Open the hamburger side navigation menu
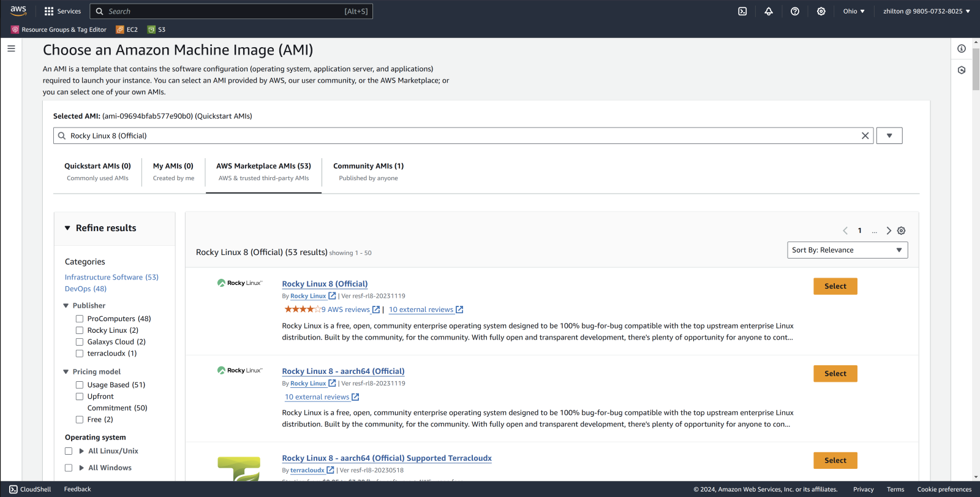980x497 pixels. [x=11, y=48]
